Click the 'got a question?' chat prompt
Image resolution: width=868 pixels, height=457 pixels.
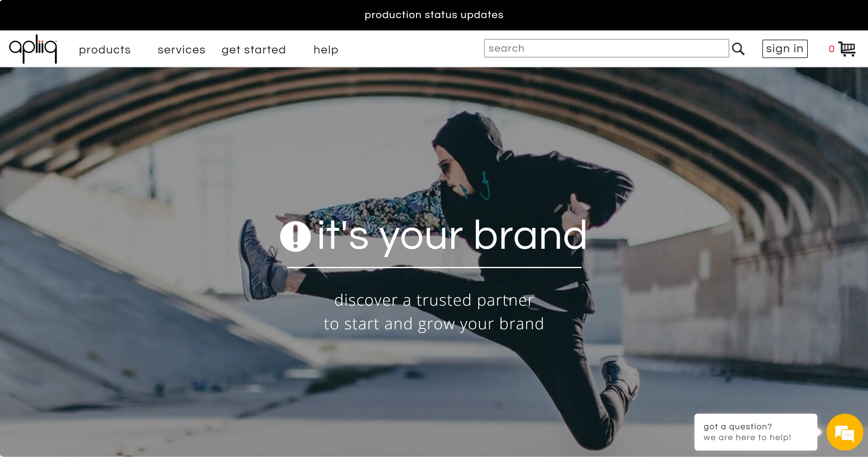pos(737,427)
